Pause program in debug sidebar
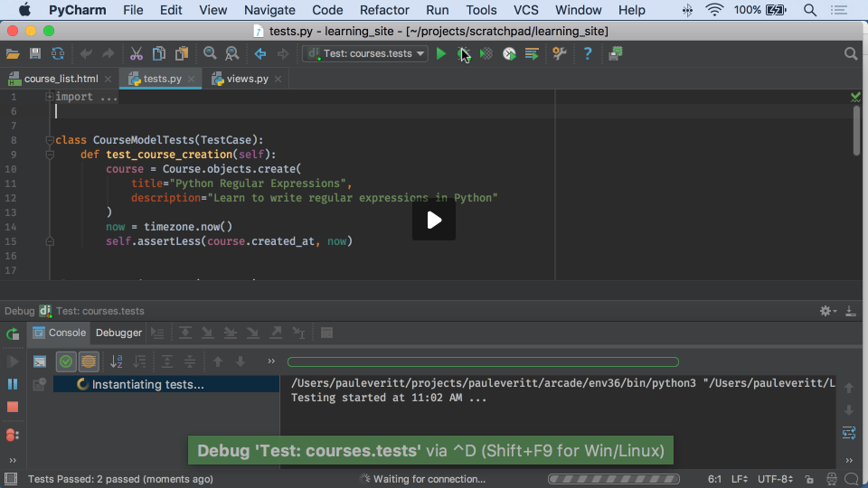 (12, 384)
